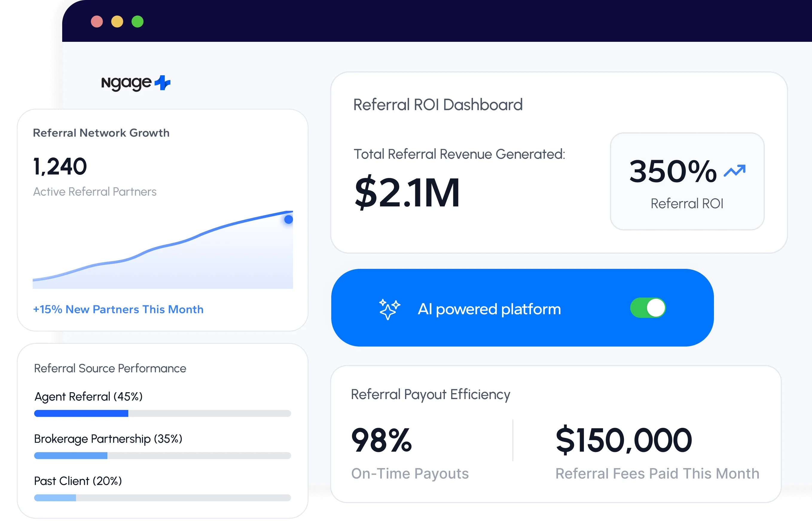Click the $150,000 fees amount

pos(624,440)
